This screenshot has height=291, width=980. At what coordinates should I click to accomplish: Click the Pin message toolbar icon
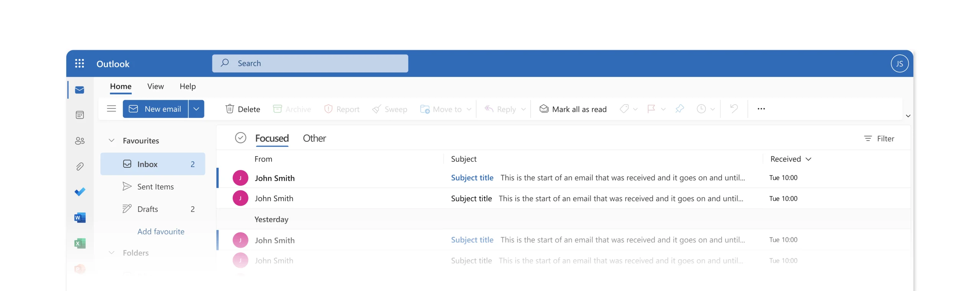[679, 109]
